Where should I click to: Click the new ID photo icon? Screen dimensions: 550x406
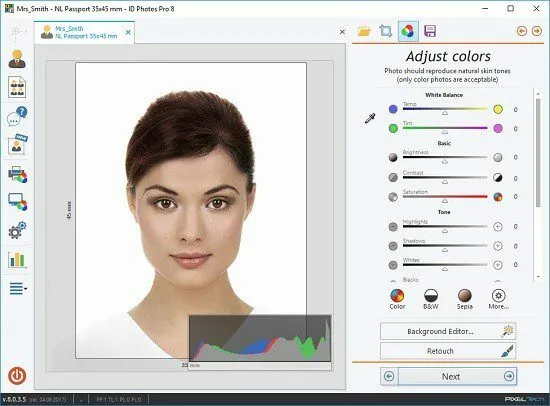pyautogui.click(x=18, y=144)
